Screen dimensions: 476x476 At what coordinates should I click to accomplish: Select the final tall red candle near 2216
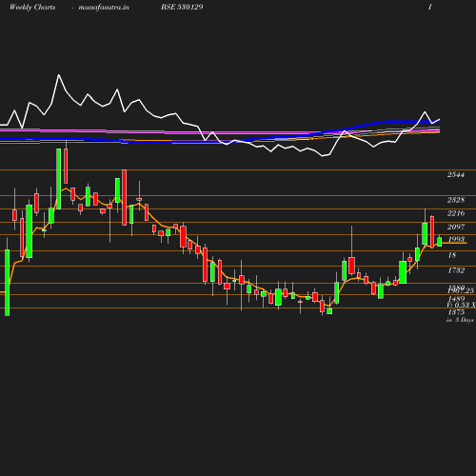[432, 232]
